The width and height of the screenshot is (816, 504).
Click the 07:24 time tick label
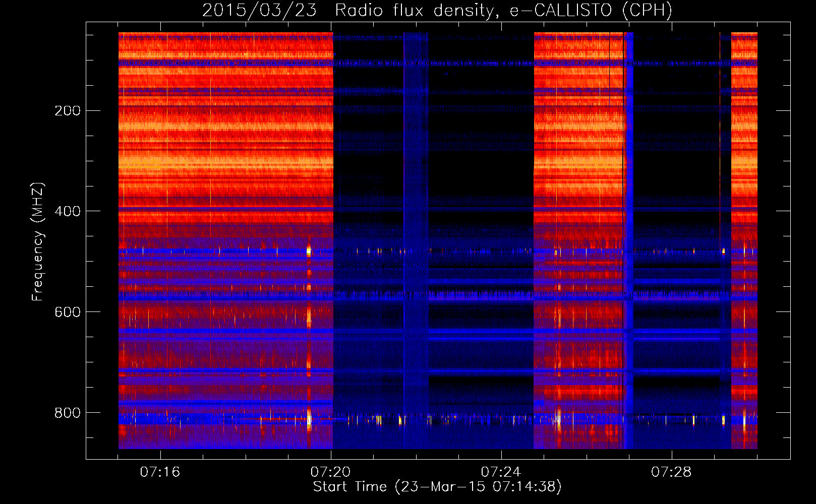tap(501, 472)
